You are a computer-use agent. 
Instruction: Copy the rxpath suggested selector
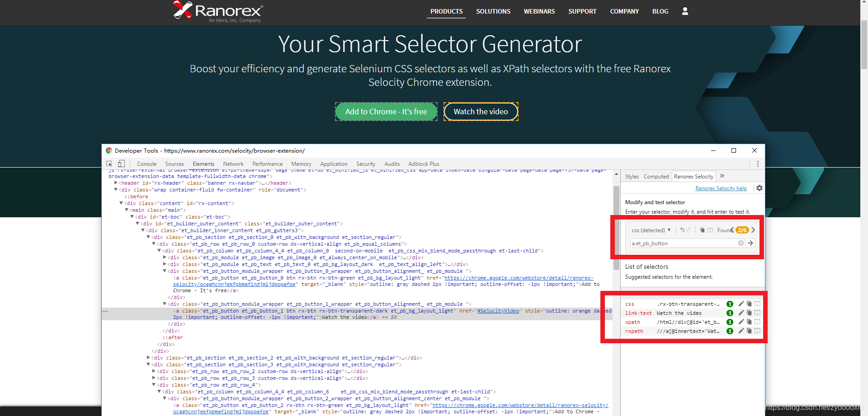(x=749, y=331)
